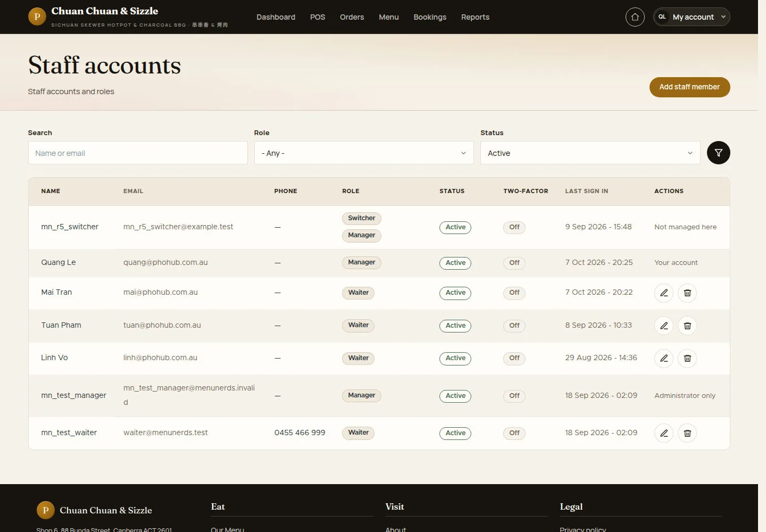Screen dimensions: 766x532
Task: Open the POS menu item
Action: pos(318,17)
